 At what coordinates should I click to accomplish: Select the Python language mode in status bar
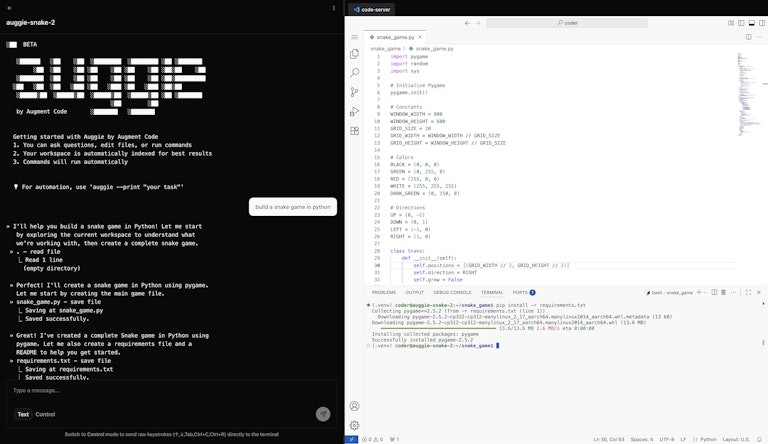[x=704, y=440]
